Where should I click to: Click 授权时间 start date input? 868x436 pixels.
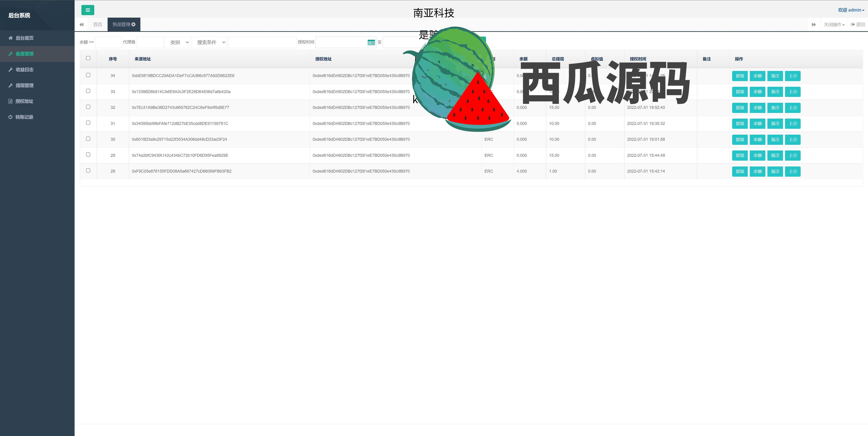346,42
